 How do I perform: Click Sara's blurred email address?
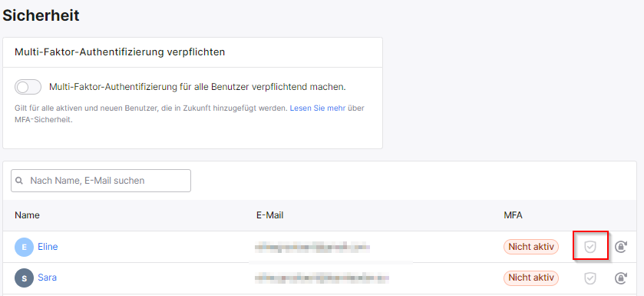pyautogui.click(x=322, y=278)
